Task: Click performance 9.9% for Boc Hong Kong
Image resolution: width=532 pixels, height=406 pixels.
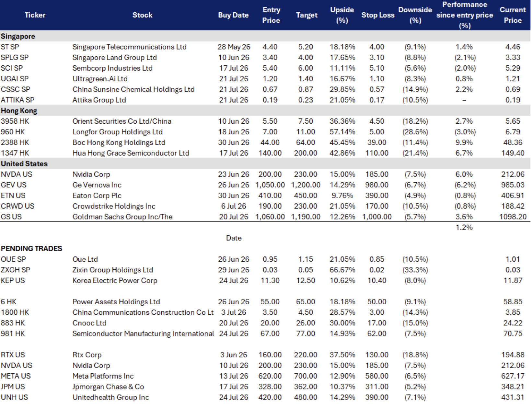Action: click(x=464, y=142)
